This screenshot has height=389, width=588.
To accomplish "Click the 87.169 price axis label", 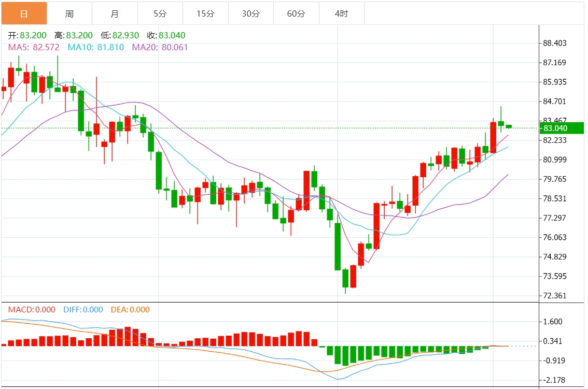I will [x=555, y=63].
